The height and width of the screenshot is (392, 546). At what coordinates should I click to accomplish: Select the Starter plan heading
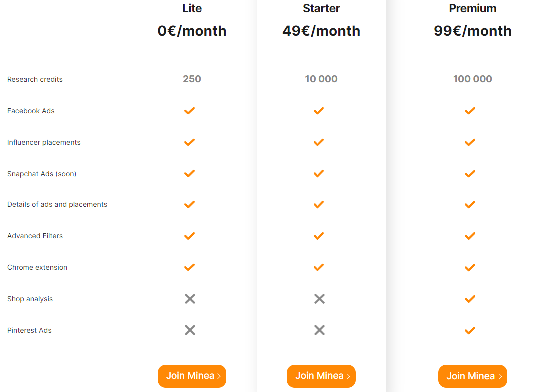click(x=321, y=8)
